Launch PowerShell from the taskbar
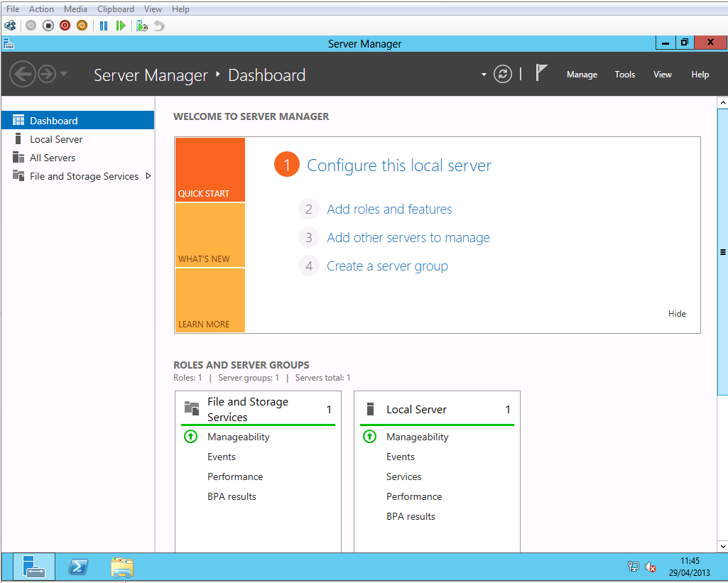The image size is (728, 583). (78, 567)
